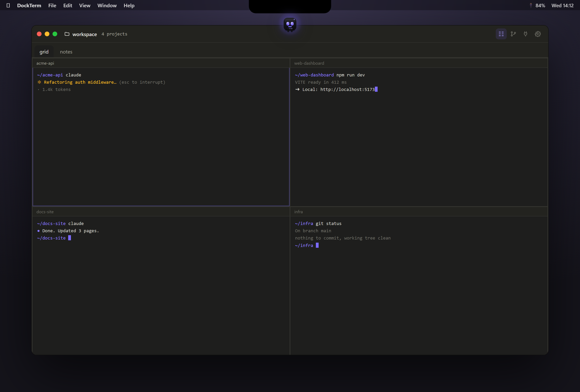Click the 84% battery percentage
580x392 pixels.
coord(540,5)
